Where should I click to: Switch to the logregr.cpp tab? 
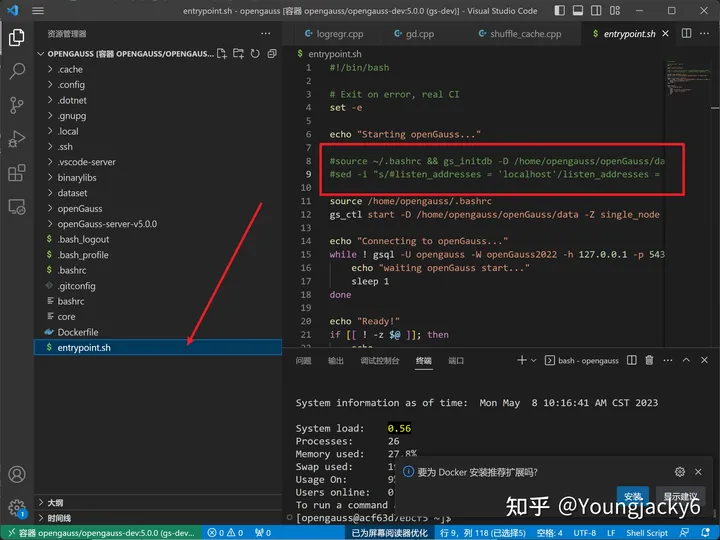[334, 34]
